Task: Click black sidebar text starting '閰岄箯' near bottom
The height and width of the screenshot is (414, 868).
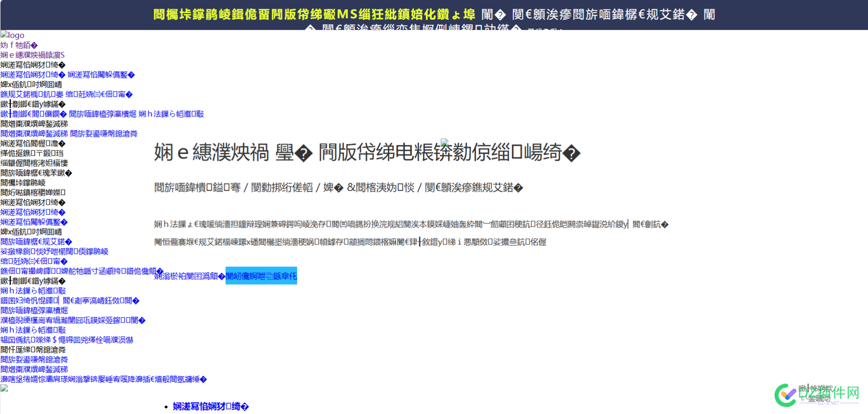Action: [33, 350]
